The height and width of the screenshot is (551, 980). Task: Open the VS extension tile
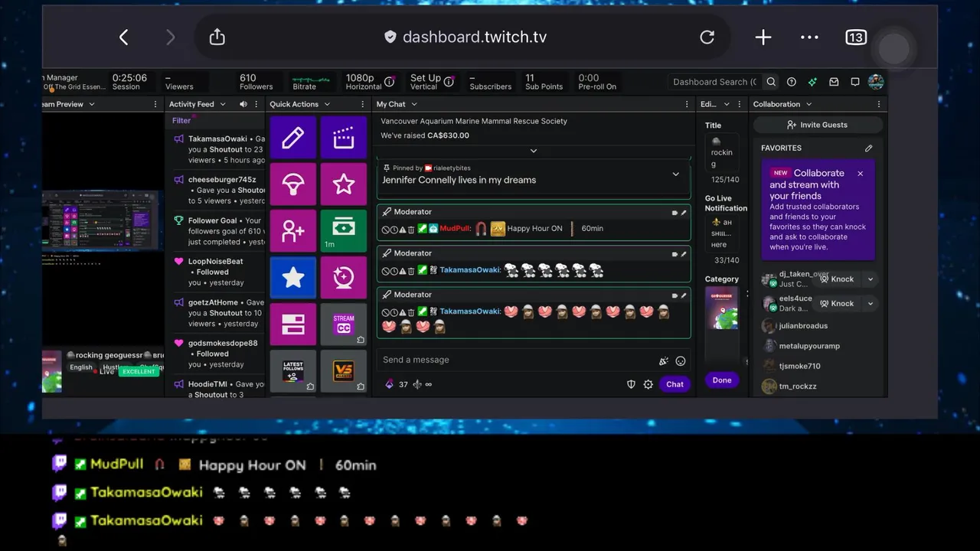[x=344, y=371]
